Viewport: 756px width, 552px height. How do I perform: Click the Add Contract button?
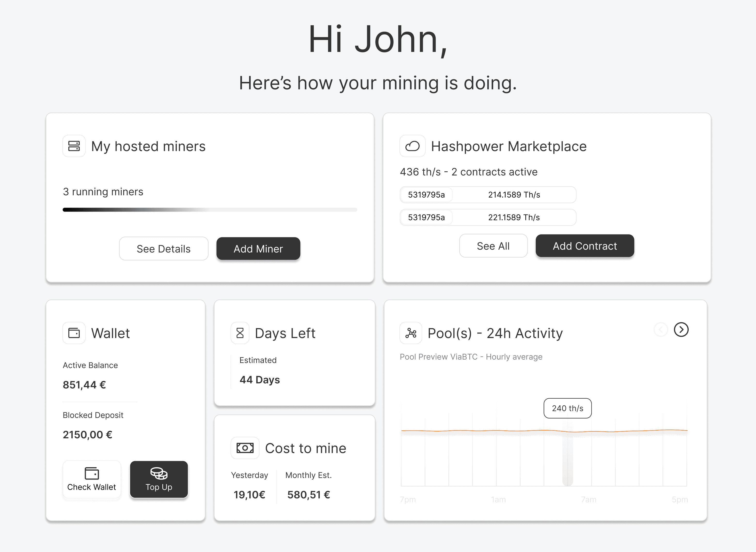(x=584, y=246)
